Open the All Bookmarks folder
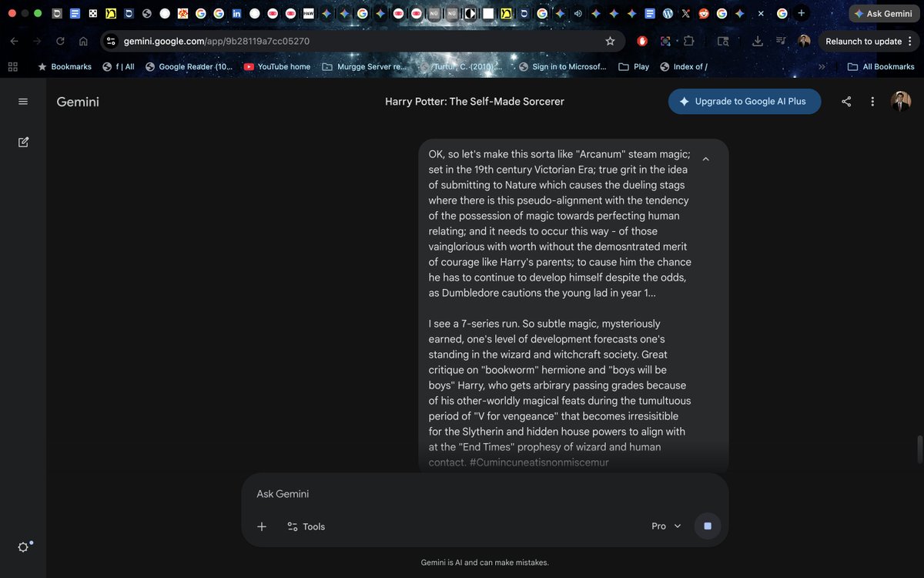The image size is (924, 578). coord(881,66)
